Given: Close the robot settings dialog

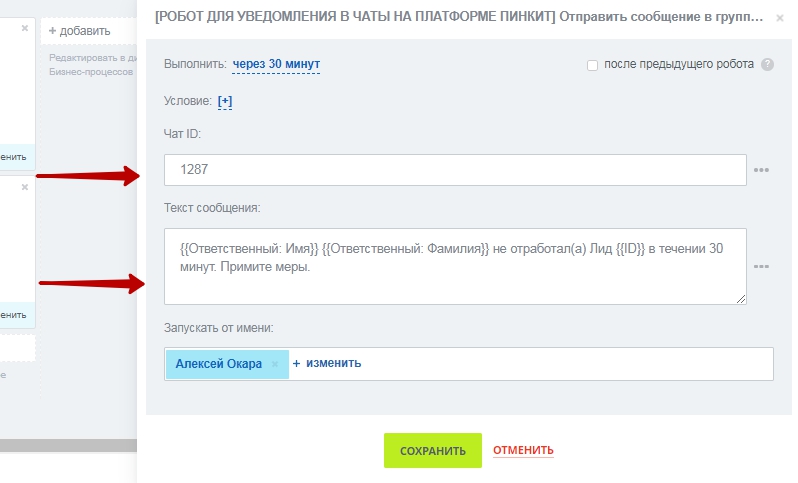Looking at the screenshot, I should click(780, 18).
